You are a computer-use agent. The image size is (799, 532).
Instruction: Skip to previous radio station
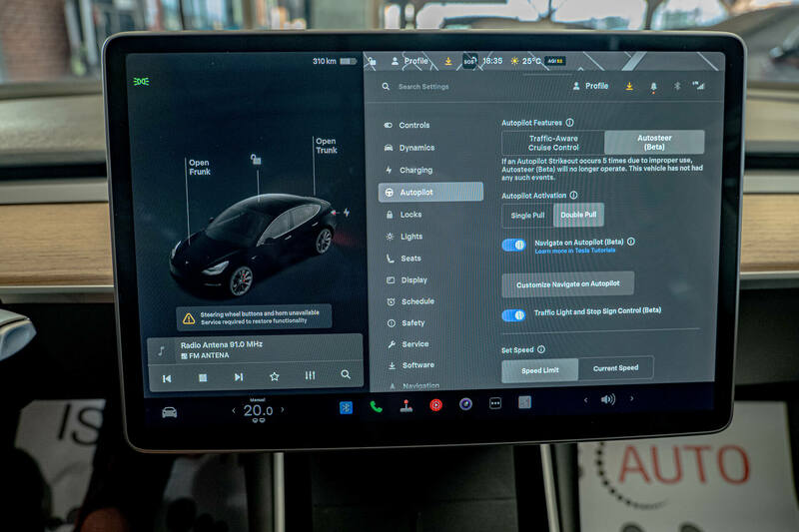(167, 378)
